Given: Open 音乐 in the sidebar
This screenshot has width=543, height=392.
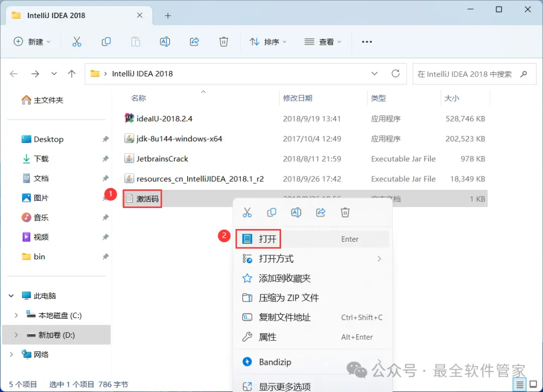Looking at the screenshot, I should click(35, 218).
